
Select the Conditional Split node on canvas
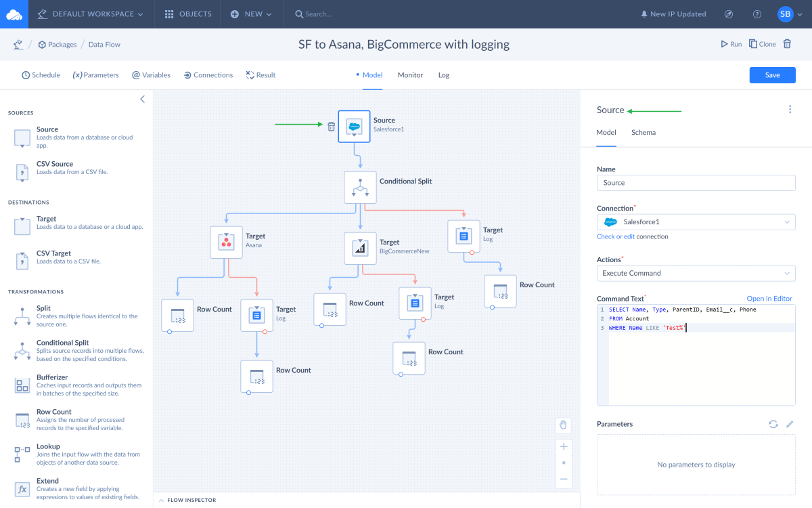360,187
